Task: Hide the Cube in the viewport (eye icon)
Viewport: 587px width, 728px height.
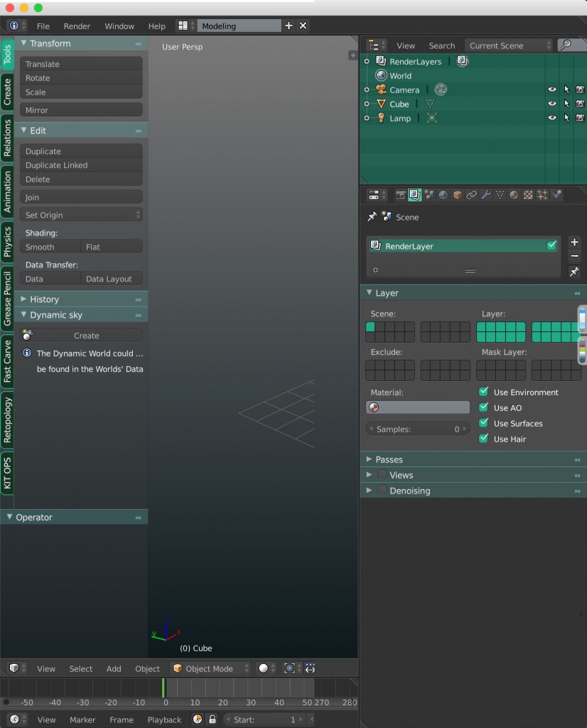Action: [x=552, y=104]
